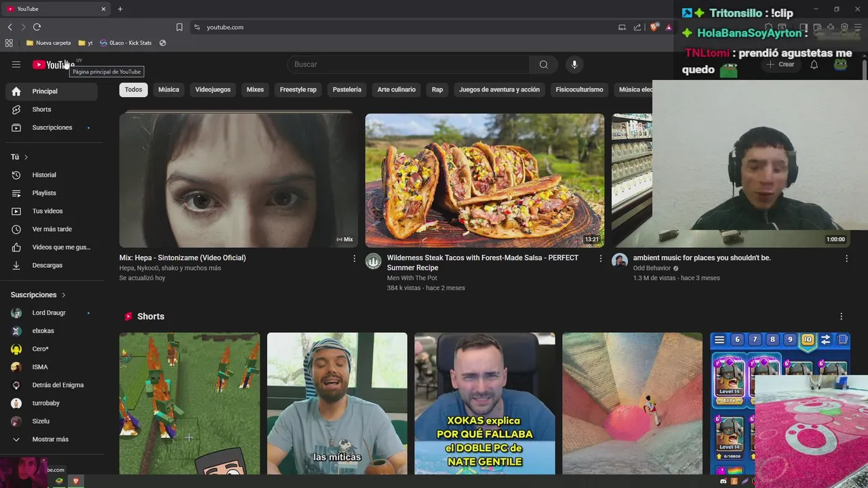Select Principal in the sidebar
This screenshot has height=488, width=868.
52,91
